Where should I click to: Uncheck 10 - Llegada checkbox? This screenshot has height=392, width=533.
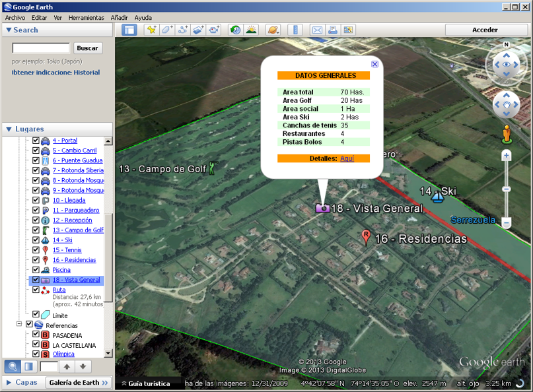[x=36, y=200]
